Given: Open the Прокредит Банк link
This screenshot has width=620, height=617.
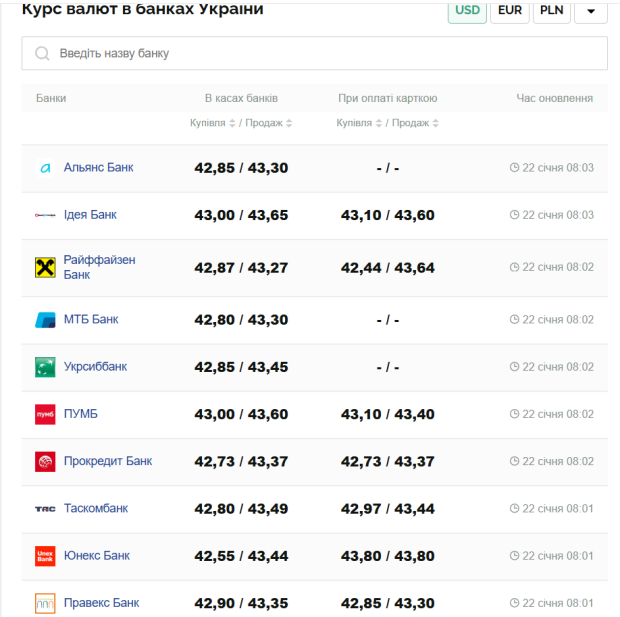Looking at the screenshot, I should [x=108, y=461].
